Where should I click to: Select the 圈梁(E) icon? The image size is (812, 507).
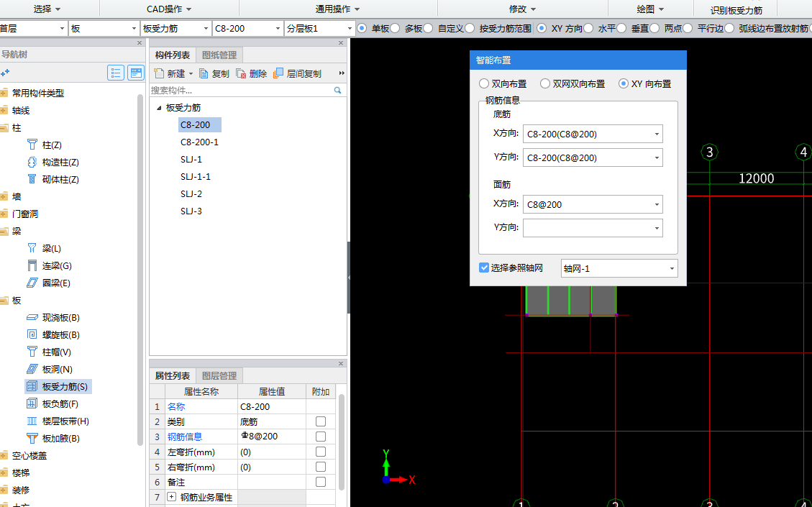pos(32,283)
